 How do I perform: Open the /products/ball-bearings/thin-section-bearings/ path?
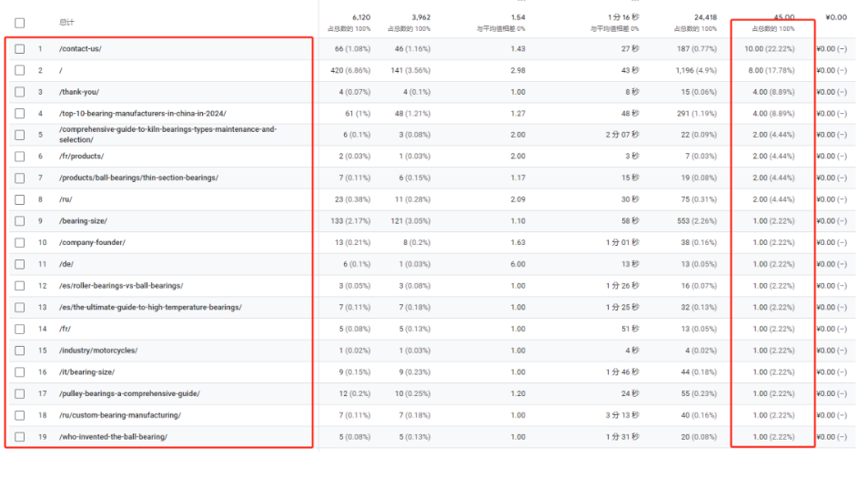coord(138,178)
